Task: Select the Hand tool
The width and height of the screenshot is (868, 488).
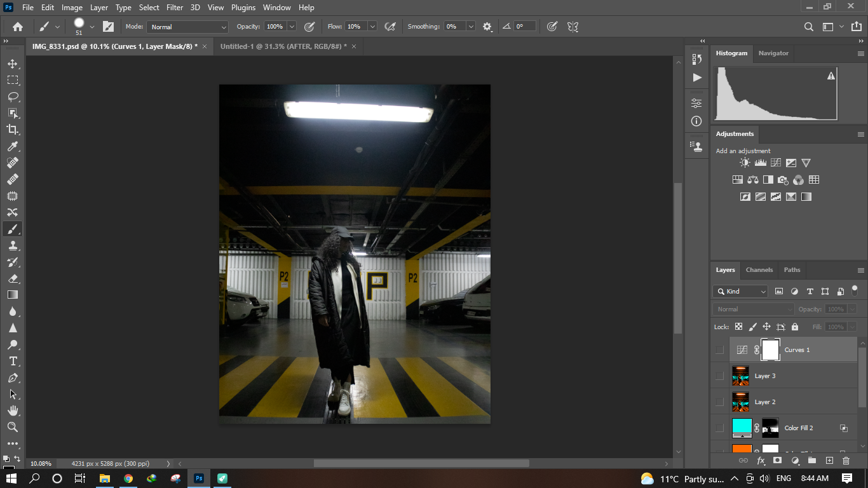Action: pos(13,410)
